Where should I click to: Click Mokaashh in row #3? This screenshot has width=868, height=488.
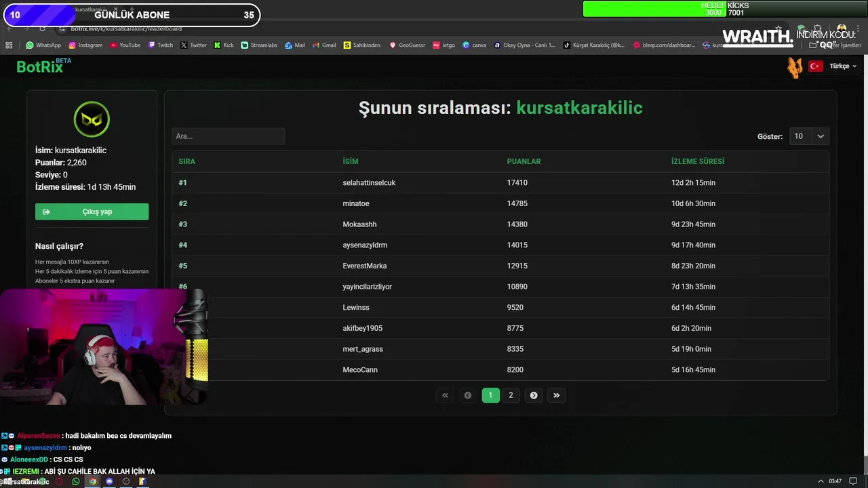click(x=359, y=224)
